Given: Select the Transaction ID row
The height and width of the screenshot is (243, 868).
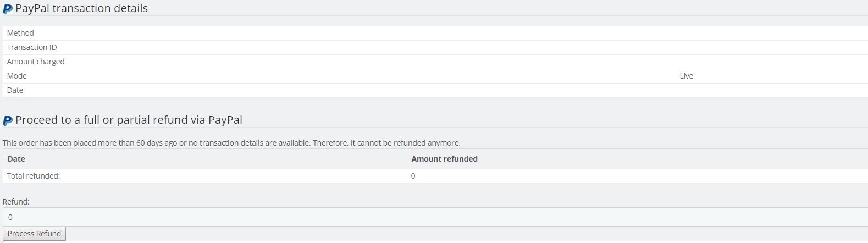Looking at the screenshot, I should pyautogui.click(x=32, y=47).
